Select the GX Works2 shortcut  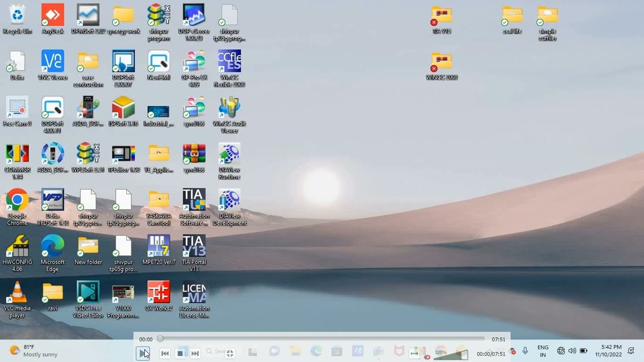pyautogui.click(x=159, y=297)
